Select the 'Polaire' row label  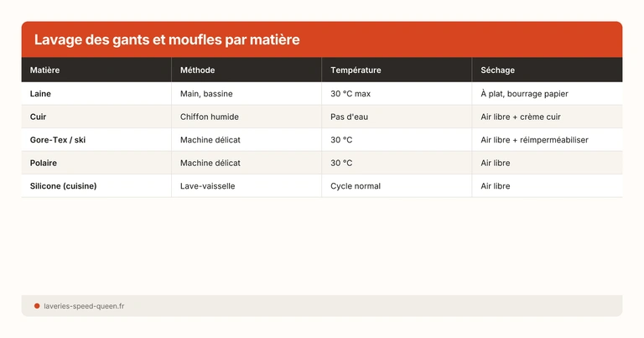coord(44,163)
